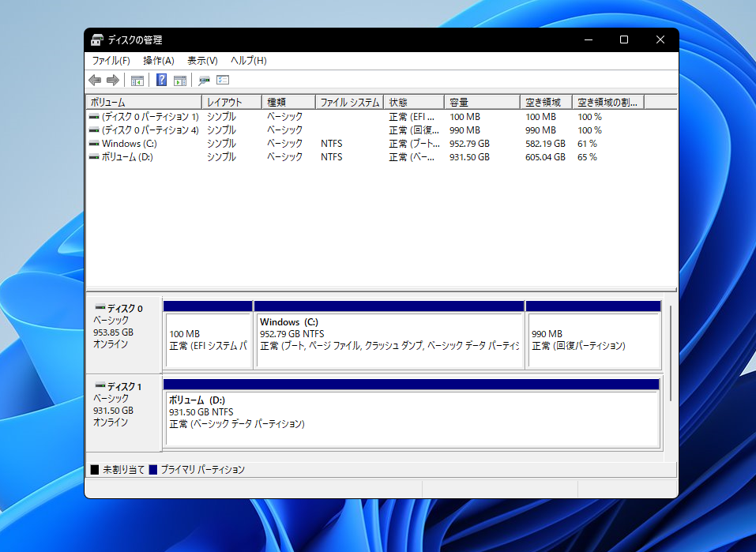Viewport: 756px width, 552px height.
Task: Toggle the console tree pane icon
Action: click(x=137, y=81)
